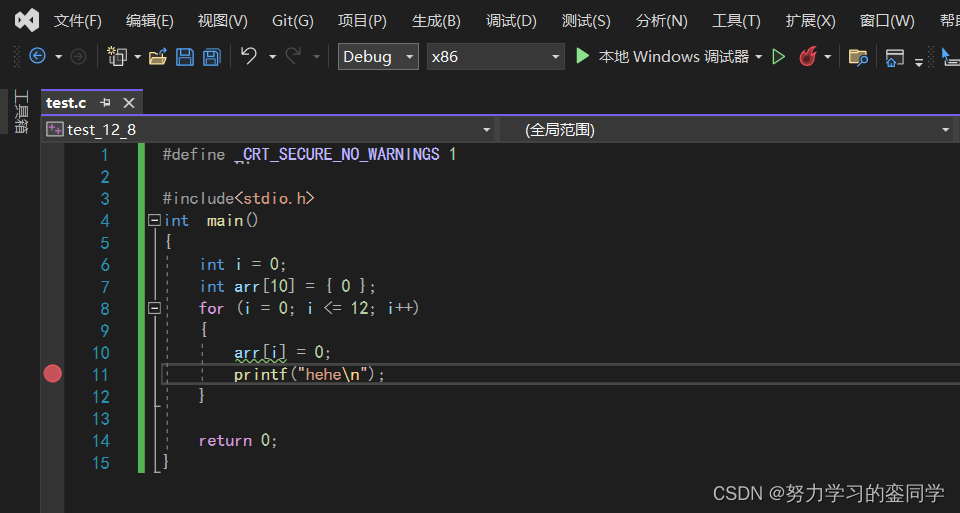The height and width of the screenshot is (513, 960).
Task: Close the test.c tab
Action: (x=129, y=103)
